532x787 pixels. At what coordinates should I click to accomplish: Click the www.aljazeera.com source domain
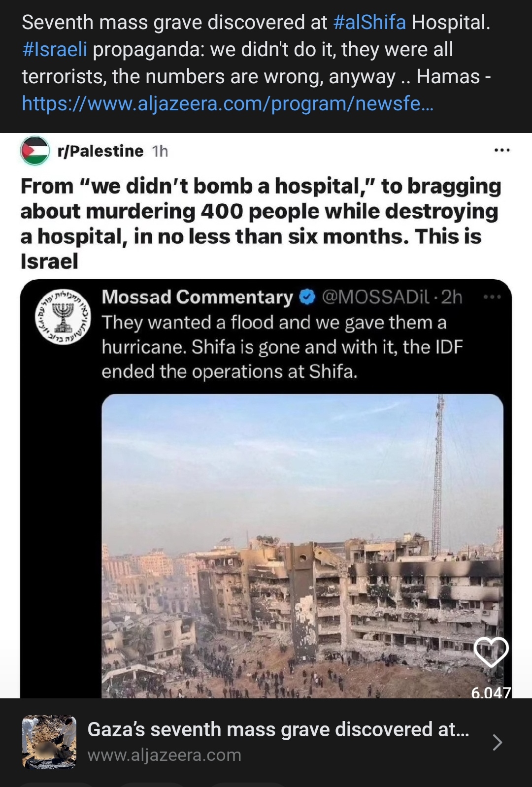165,755
